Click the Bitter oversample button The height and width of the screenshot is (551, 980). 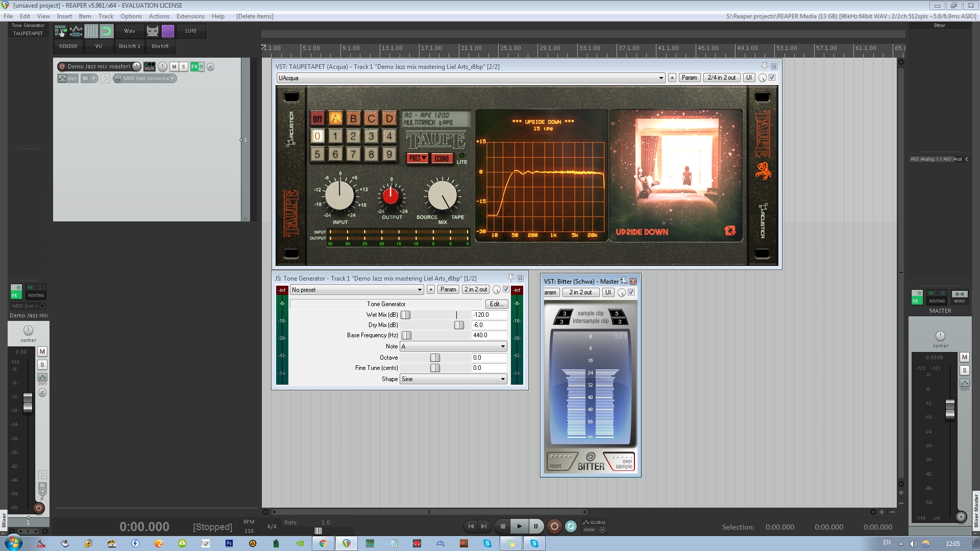point(622,462)
